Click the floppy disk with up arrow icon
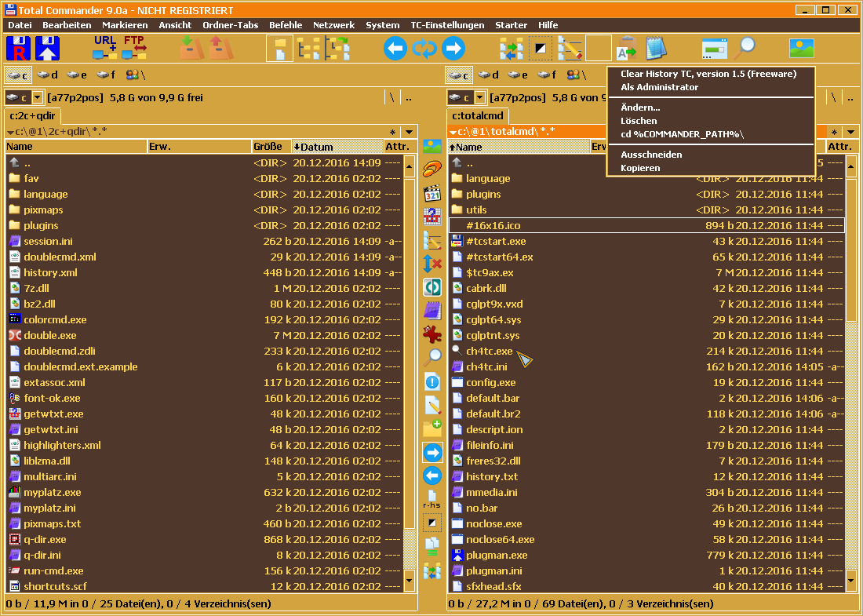Screen dimensions: 863x616 pyautogui.click(x=47, y=49)
